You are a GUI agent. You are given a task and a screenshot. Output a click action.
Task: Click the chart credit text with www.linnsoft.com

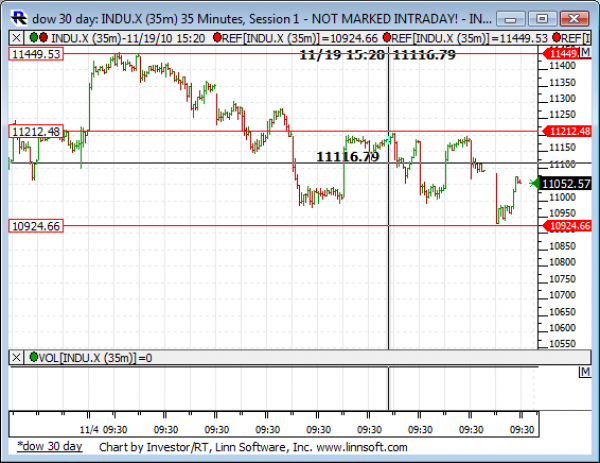253,447
